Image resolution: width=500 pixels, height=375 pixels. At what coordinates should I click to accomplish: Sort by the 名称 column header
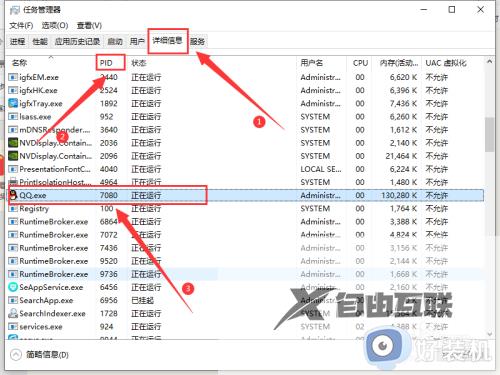pyautogui.click(x=51, y=63)
